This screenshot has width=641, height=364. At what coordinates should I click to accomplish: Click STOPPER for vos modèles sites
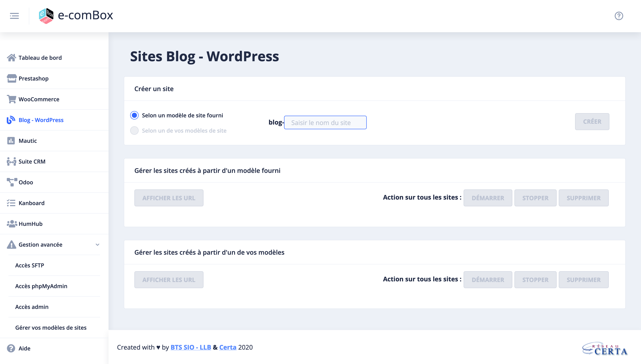tap(535, 280)
